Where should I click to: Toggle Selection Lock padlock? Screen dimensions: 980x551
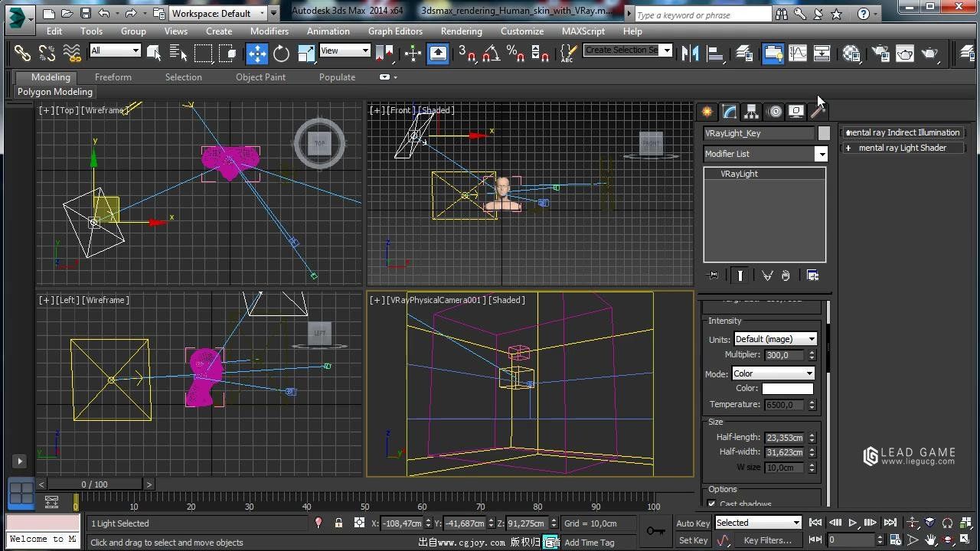[x=338, y=523]
